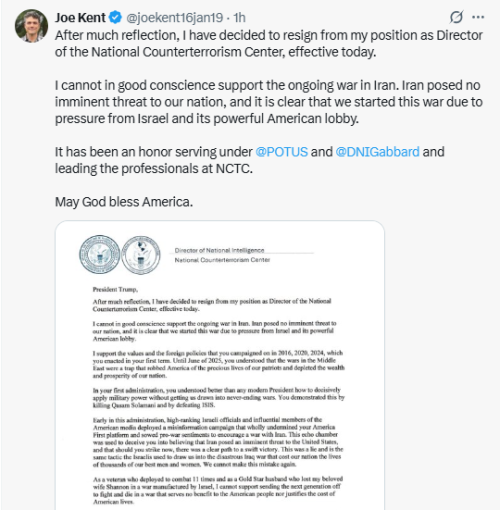This screenshot has height=510, width=500.
Task: Click the right circular seal in letter
Action: [x=141, y=255]
